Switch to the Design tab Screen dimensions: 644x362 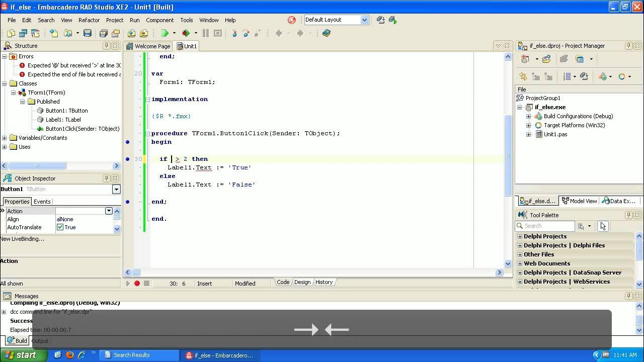click(302, 282)
